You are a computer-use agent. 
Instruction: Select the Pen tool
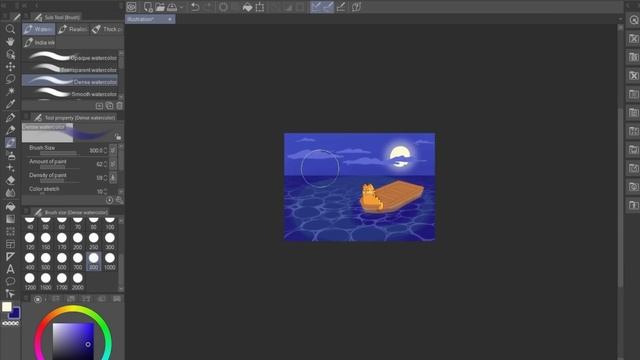10,118
